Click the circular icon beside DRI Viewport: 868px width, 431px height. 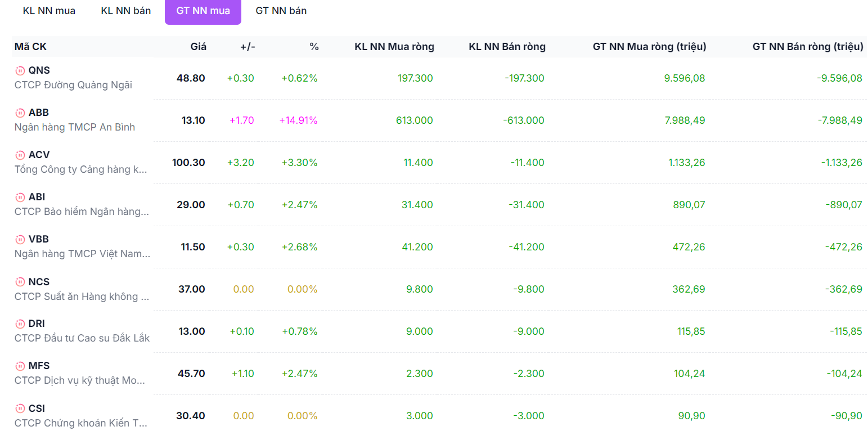20,324
